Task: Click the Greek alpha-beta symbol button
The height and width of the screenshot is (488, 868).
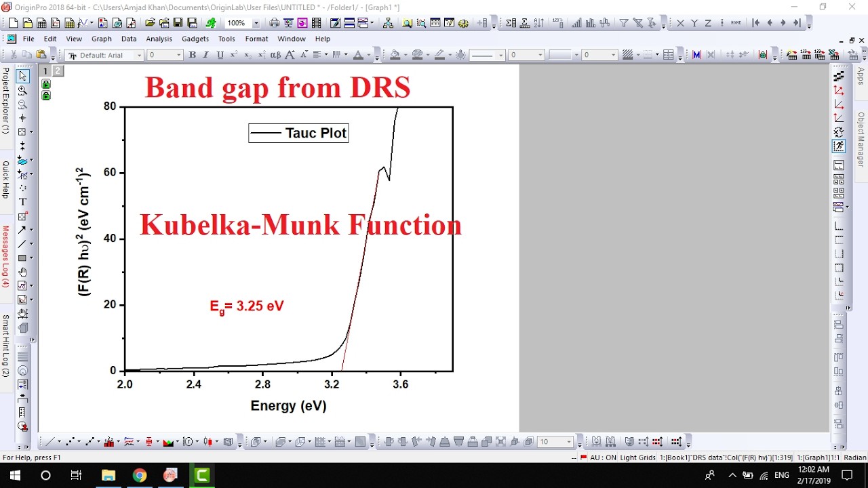Action: (x=275, y=55)
